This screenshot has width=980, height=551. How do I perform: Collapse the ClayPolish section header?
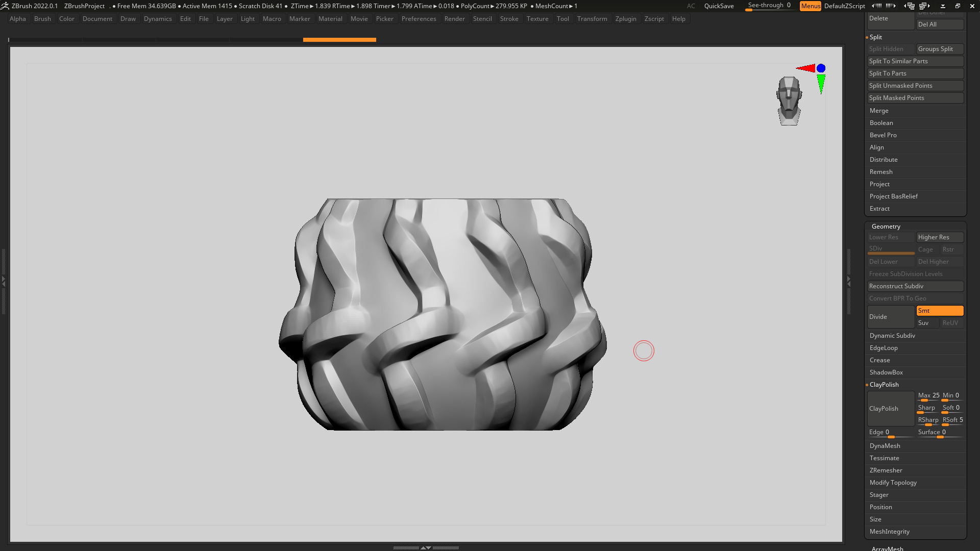(884, 385)
